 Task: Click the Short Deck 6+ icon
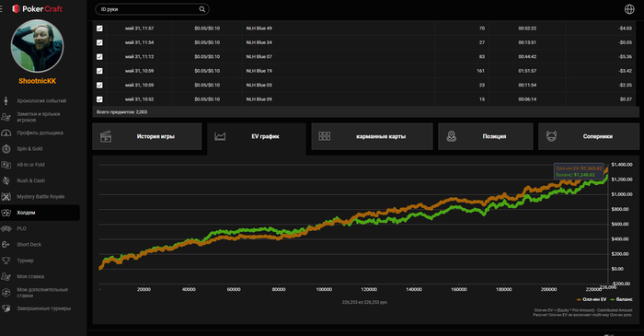tap(6, 244)
